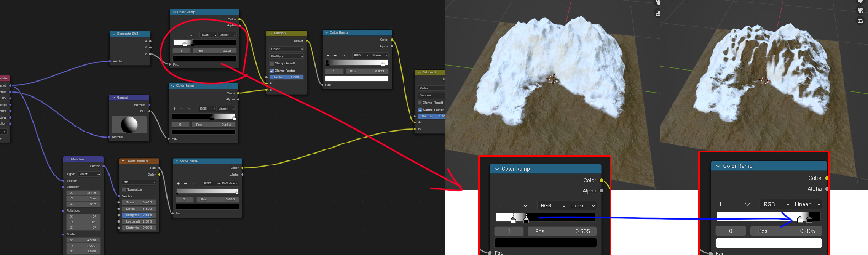Adjust Scale 0.610 slider in Noise Texture
The height and width of the screenshot is (255, 868).
coord(139,202)
